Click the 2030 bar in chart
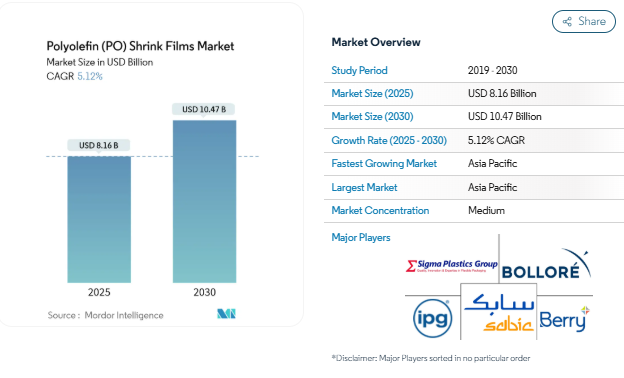 pyautogui.click(x=205, y=201)
